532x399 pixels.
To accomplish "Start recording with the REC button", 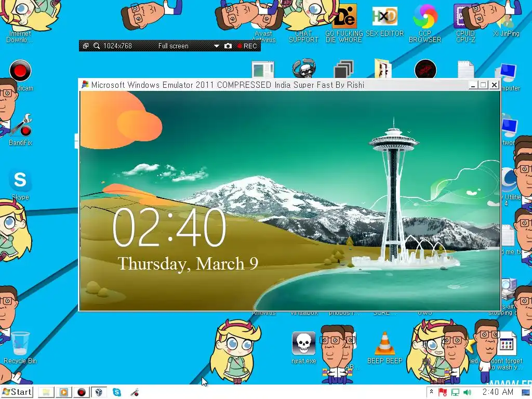I will [x=247, y=46].
